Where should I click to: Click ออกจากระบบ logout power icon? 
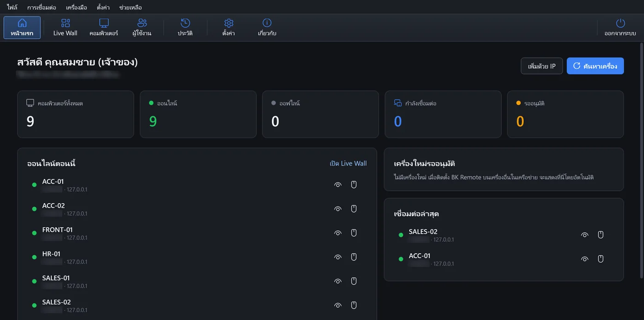[620, 28]
